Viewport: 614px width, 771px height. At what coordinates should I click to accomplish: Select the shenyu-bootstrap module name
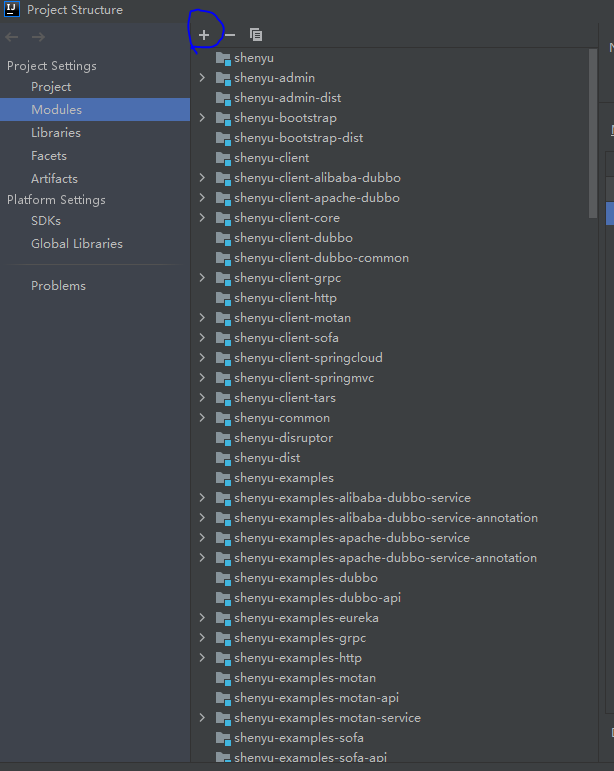[x=285, y=118]
